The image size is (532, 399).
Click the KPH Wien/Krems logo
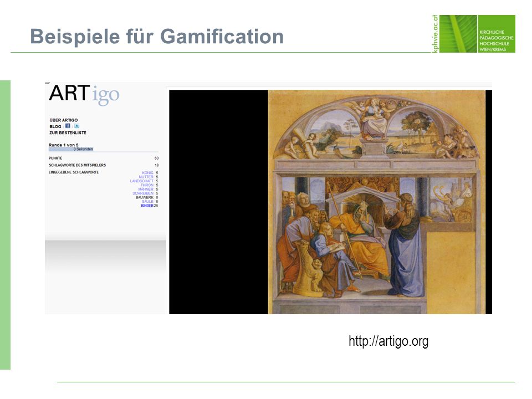click(x=474, y=34)
